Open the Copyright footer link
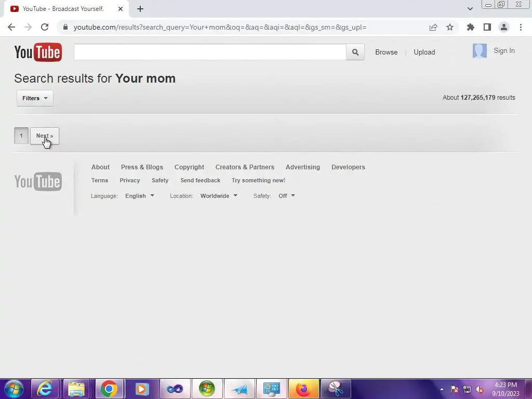The width and height of the screenshot is (532, 399). (189, 167)
